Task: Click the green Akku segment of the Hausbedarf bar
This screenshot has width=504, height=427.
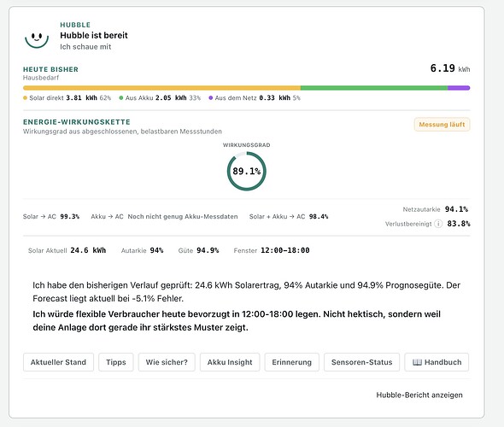Action: click(374, 88)
